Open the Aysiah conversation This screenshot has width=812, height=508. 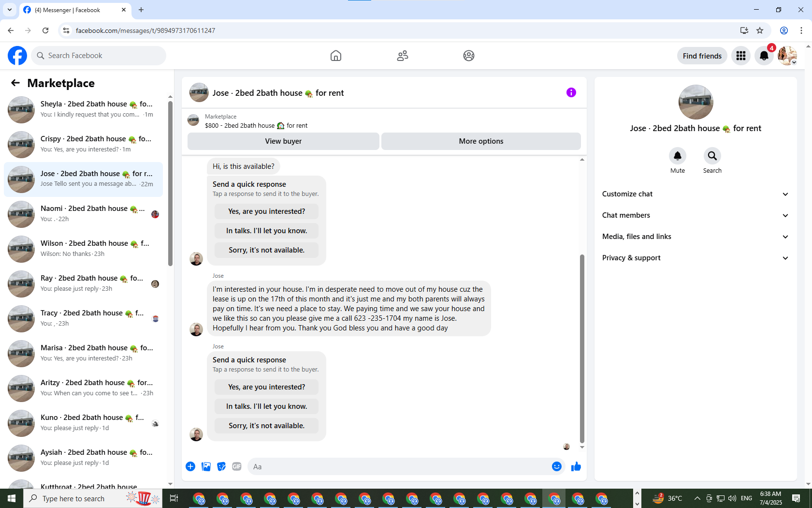(x=84, y=458)
